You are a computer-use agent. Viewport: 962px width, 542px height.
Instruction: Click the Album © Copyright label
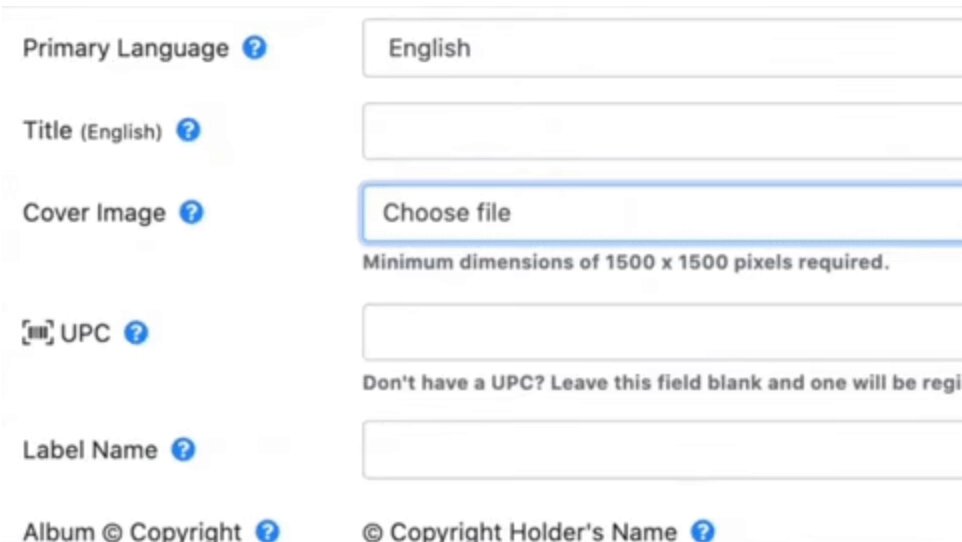132,532
